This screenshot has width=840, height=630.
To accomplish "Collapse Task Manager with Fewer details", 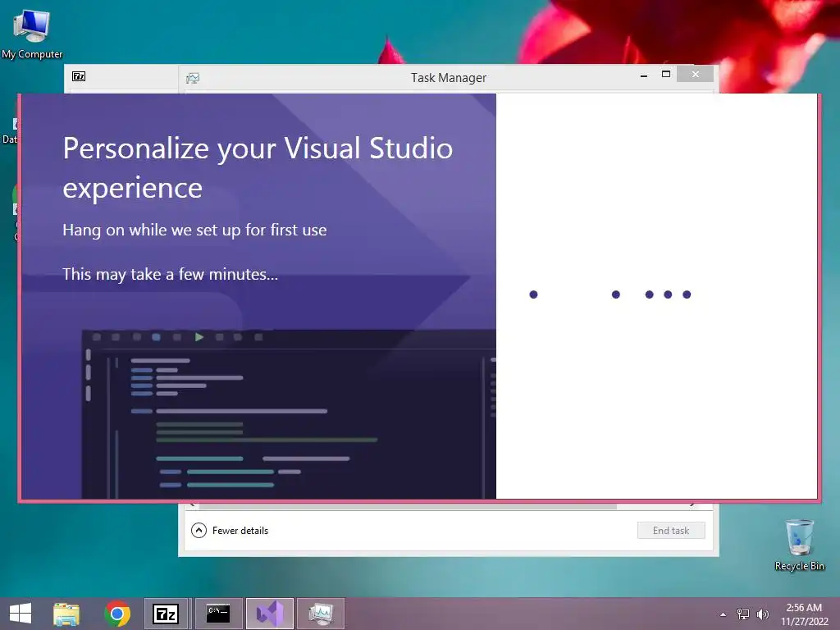I will point(230,531).
